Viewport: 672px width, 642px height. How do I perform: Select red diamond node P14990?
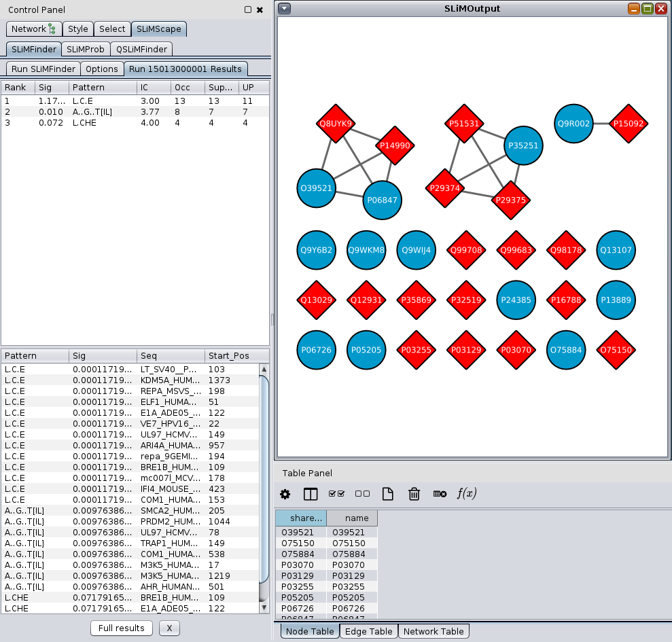395,145
